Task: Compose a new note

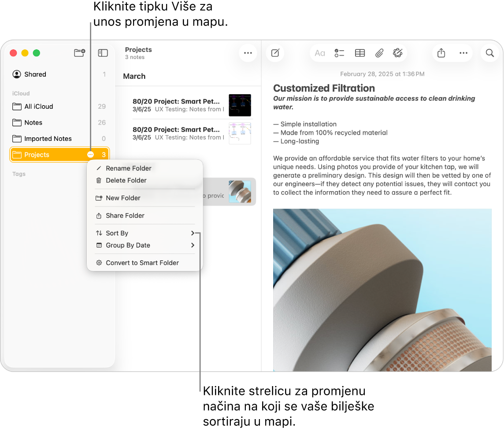Action: coord(275,53)
